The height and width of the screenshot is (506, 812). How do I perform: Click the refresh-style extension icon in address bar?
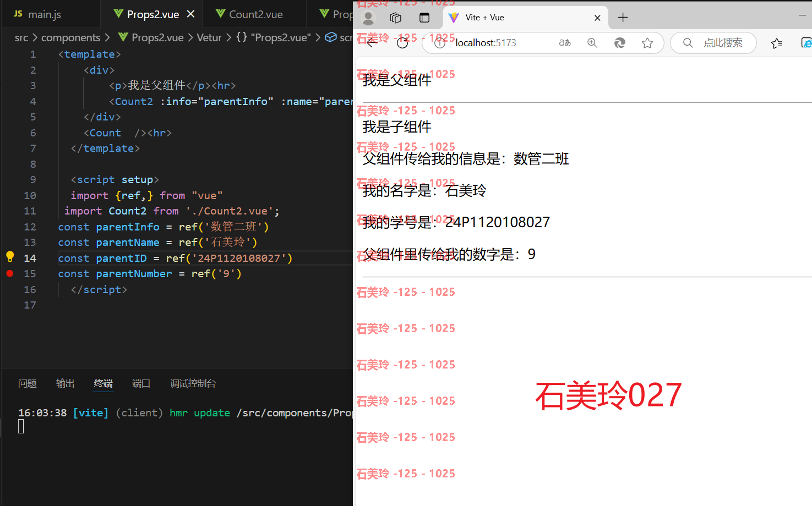click(620, 43)
